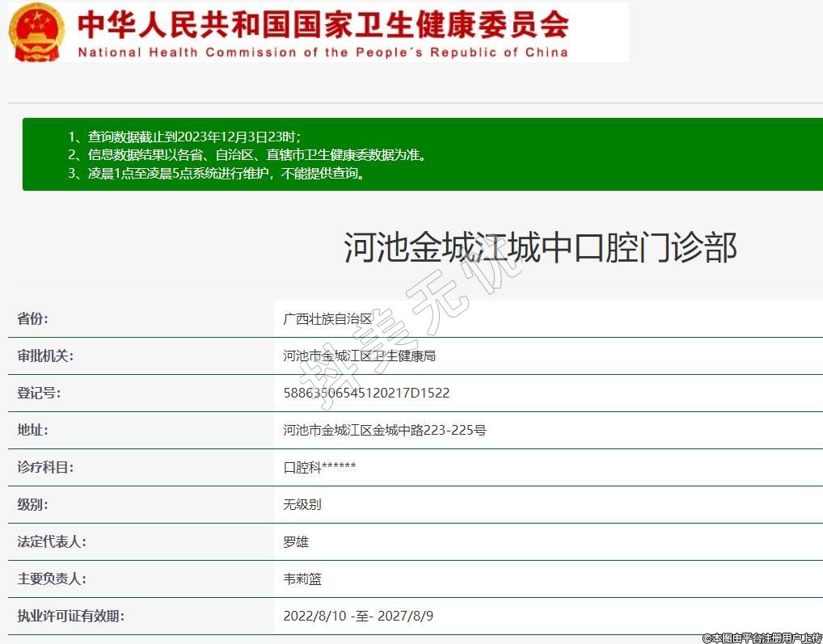
Task: Select the province value 广西壮族自治区
Action: pyautogui.click(x=327, y=319)
